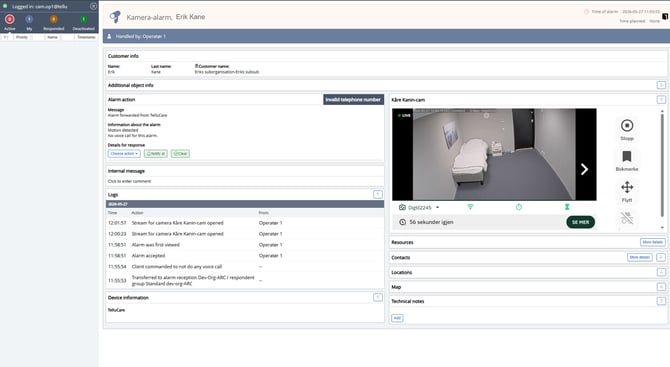Select the Alarm accepted log entry
This screenshot has width=670, height=367.
click(x=245, y=255)
